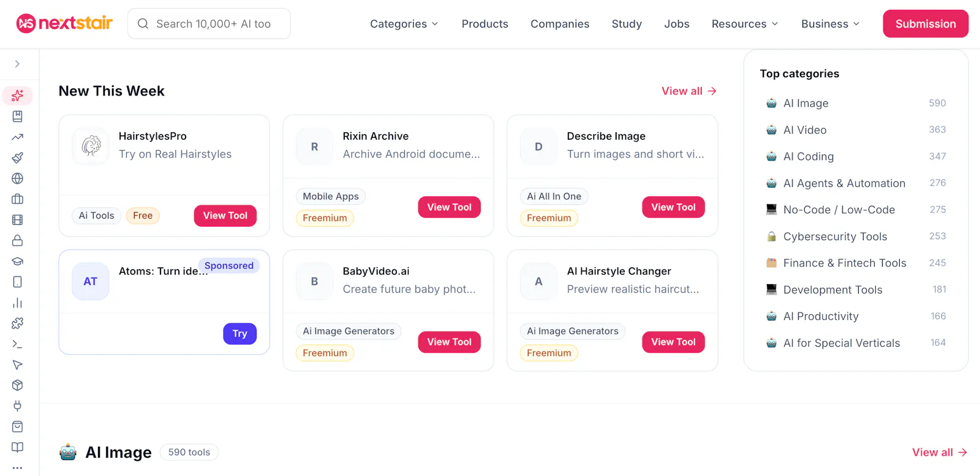View Tool for AI Hairstyle Changer

[674, 342]
